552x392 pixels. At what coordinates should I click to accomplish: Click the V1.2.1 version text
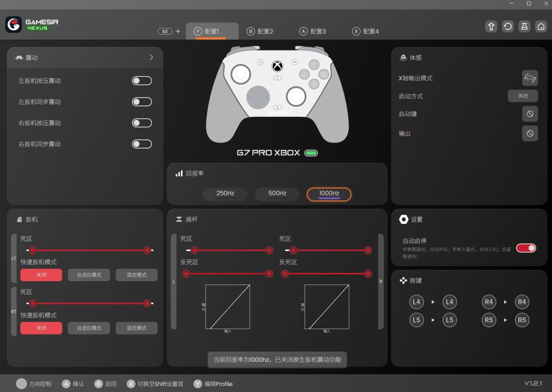533,383
